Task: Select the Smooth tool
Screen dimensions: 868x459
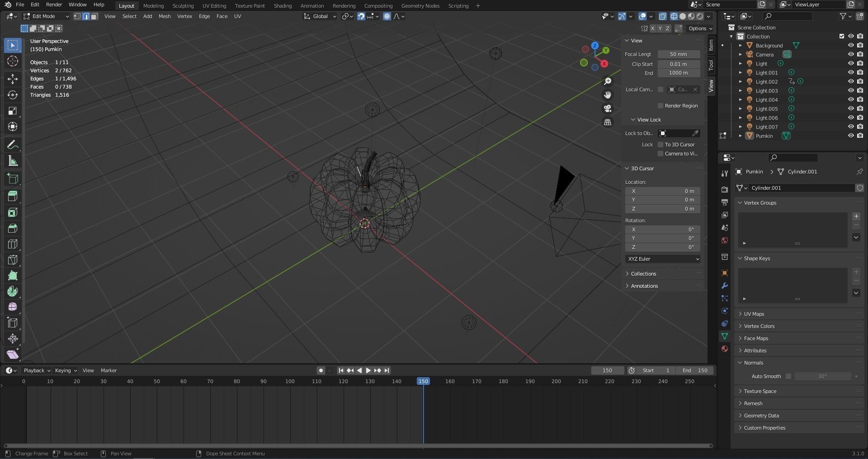Action: click(x=13, y=307)
